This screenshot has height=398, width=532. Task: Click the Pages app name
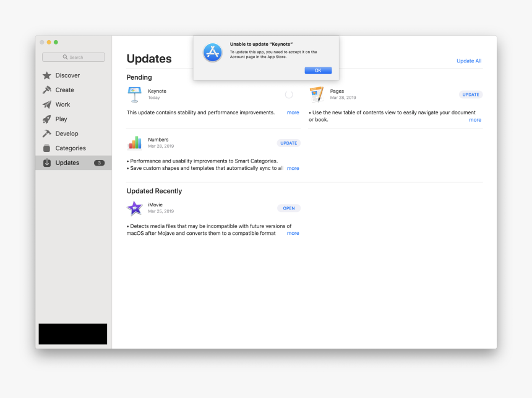[x=337, y=91]
